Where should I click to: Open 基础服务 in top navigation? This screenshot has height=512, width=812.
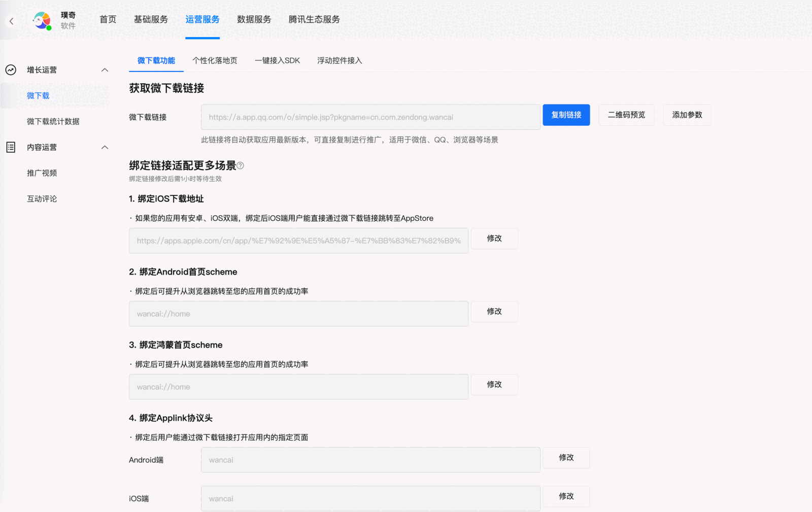click(151, 19)
